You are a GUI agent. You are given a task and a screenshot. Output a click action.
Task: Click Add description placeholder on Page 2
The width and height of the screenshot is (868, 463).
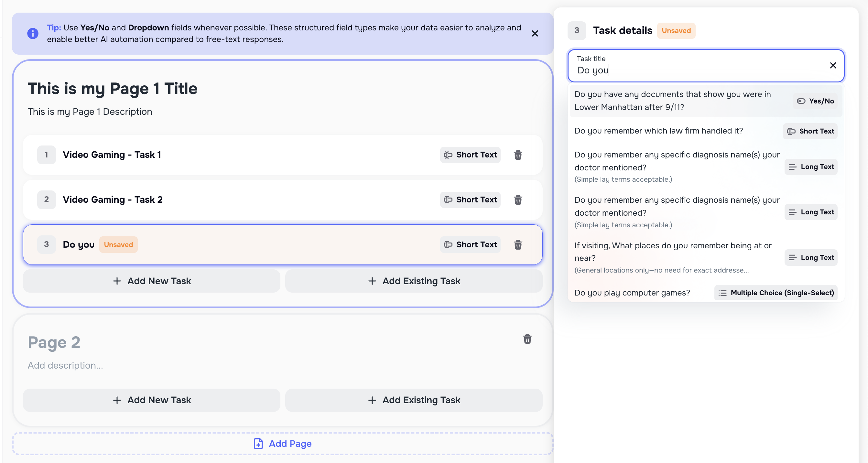pos(65,365)
